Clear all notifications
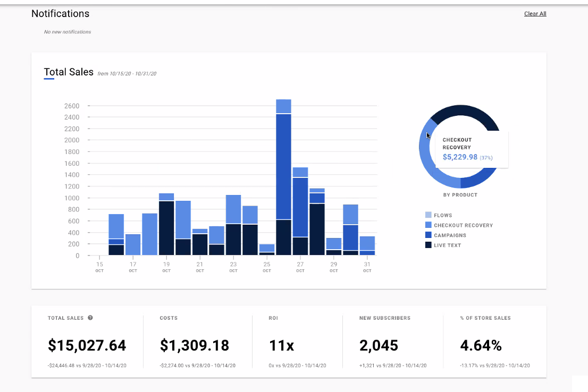Screen dimensions: 588x392 535,14
